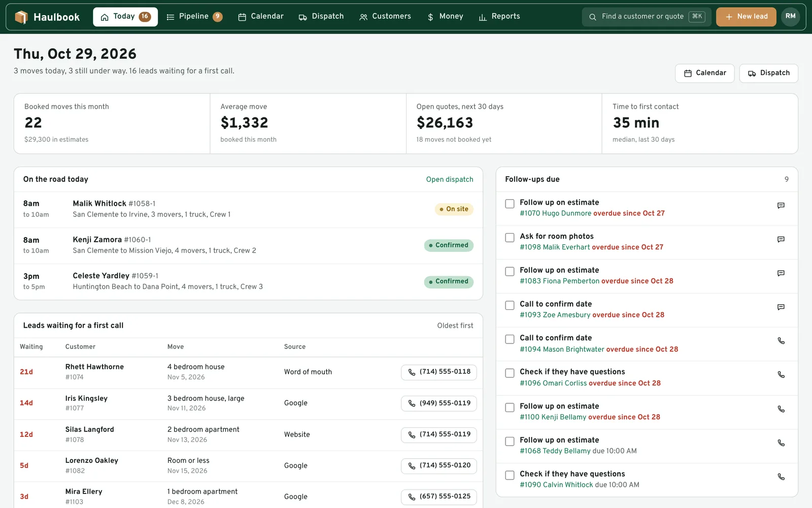Open message icon for Hugo Dunmore follow-up
This screenshot has width=812, height=508.
(x=781, y=206)
